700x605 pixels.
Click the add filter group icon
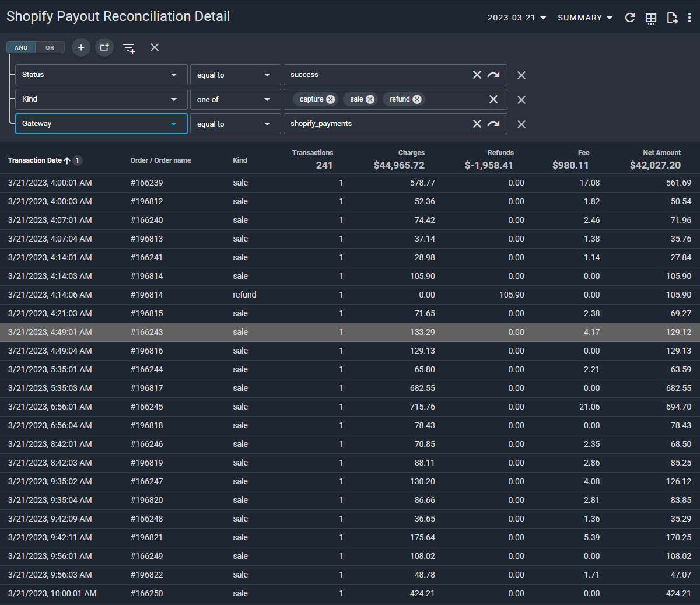(104, 47)
